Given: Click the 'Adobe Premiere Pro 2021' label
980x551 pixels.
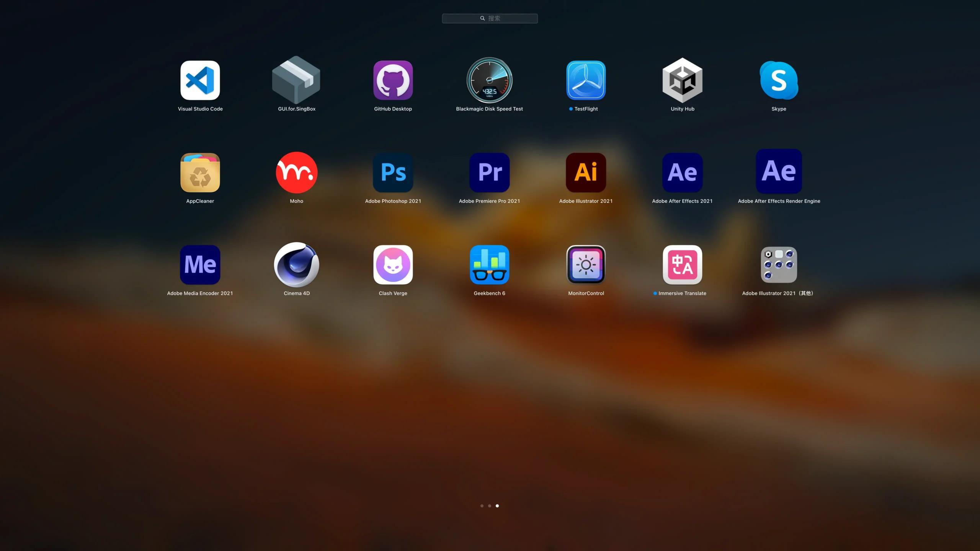Looking at the screenshot, I should pyautogui.click(x=490, y=201).
